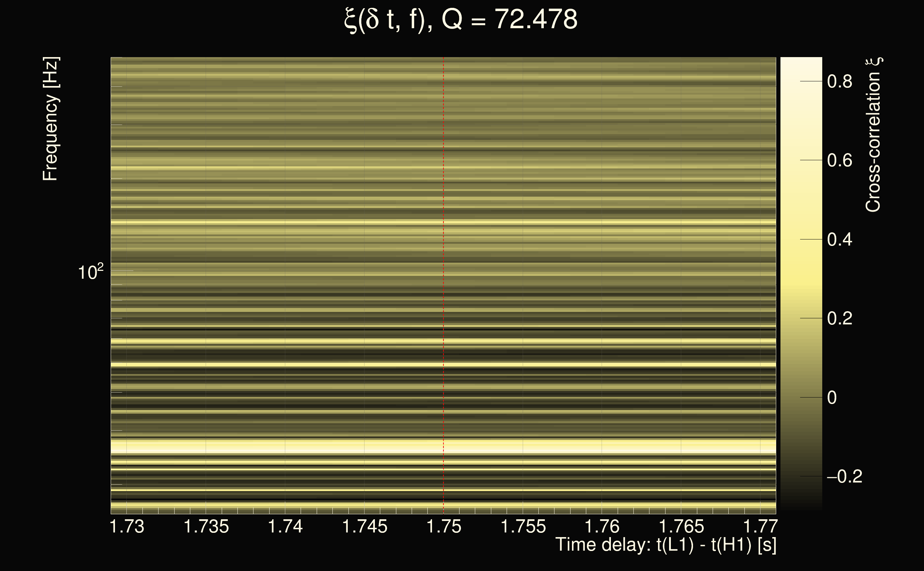Click the 0.4 label on the colorbar
Image resolution: width=924 pixels, height=571 pixels.
click(839, 240)
